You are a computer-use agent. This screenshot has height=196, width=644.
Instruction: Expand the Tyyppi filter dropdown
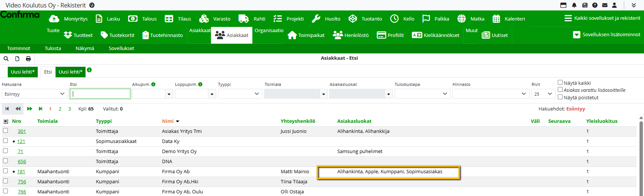[x=240, y=94]
